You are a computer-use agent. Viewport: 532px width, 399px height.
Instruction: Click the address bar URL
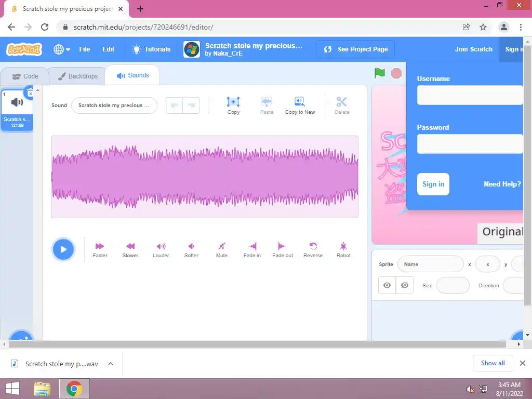click(143, 27)
